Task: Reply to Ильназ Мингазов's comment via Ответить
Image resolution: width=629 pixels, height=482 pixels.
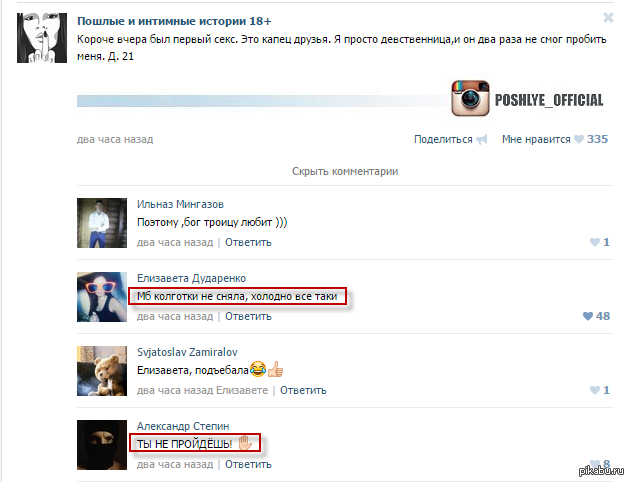Action: tap(248, 242)
